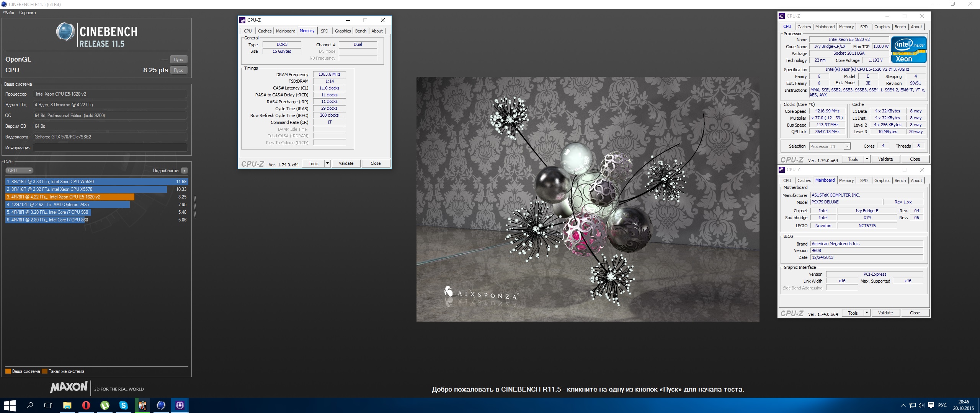Run OpenGL test with Пуск
The image size is (980, 413).
178,59
